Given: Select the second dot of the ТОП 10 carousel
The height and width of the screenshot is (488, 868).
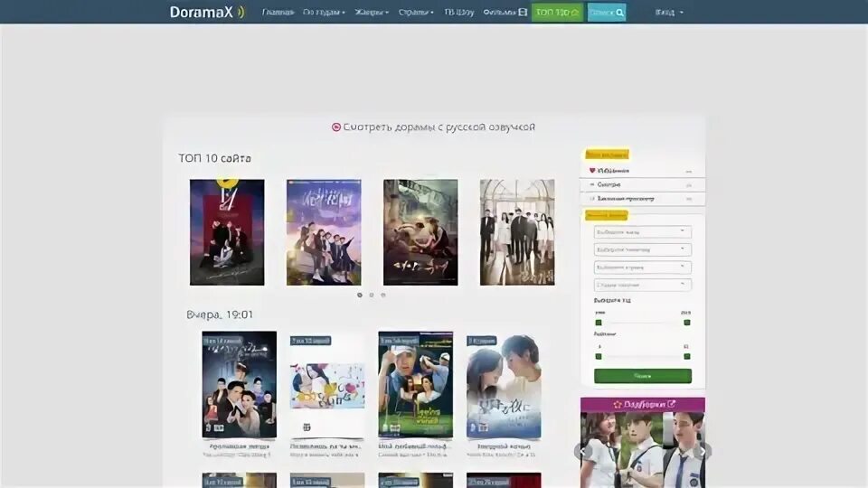Looking at the screenshot, I should point(372,295).
